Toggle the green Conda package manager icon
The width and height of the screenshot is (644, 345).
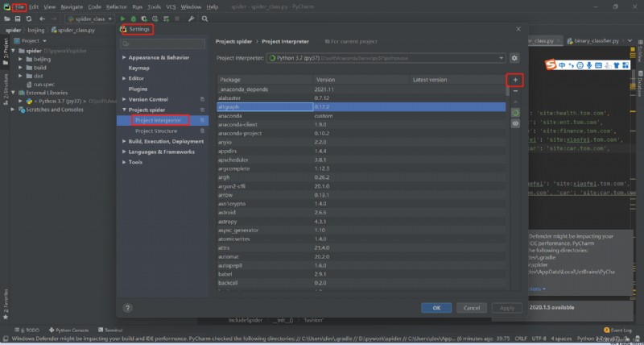point(515,113)
